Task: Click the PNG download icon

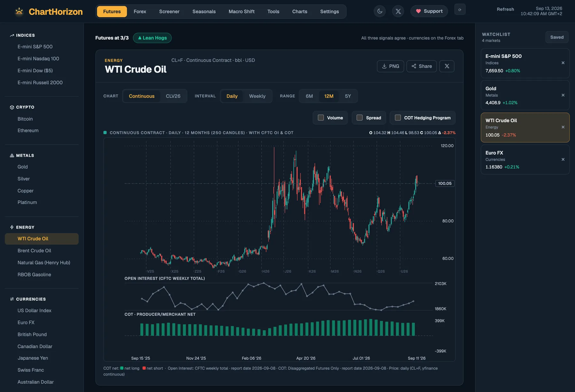Action: coord(384,66)
